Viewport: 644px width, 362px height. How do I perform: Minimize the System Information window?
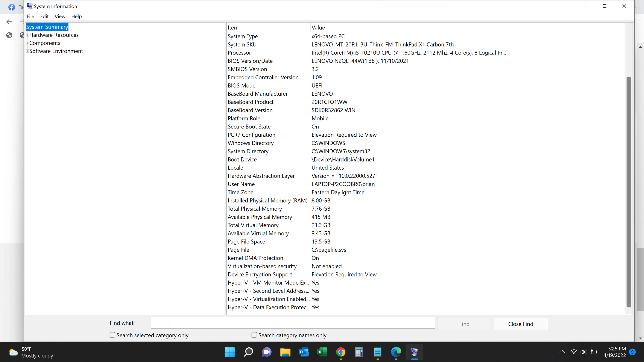click(585, 6)
